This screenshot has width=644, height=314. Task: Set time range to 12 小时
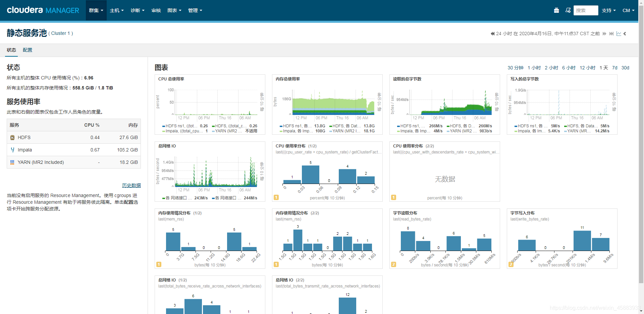pyautogui.click(x=588, y=68)
